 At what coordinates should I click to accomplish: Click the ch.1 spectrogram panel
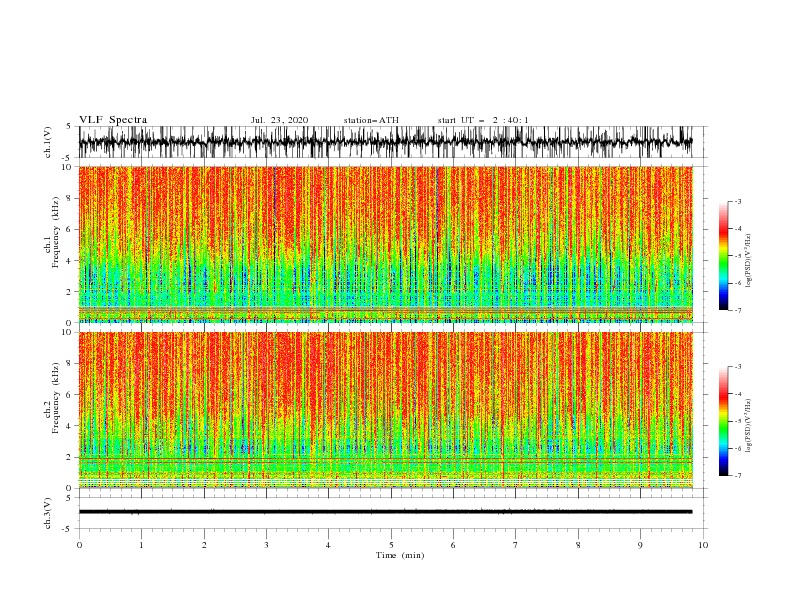tap(385, 244)
